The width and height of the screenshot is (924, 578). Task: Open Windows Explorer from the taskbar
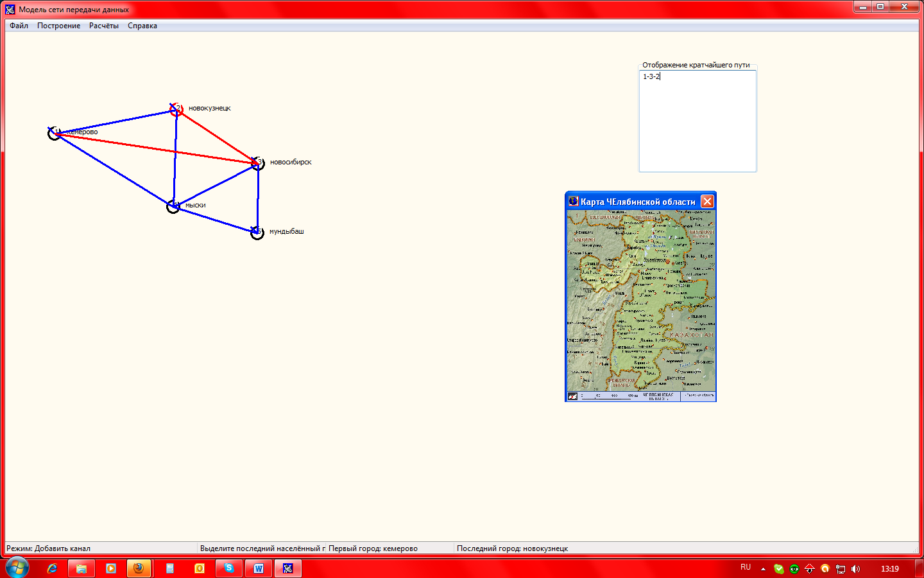point(81,568)
